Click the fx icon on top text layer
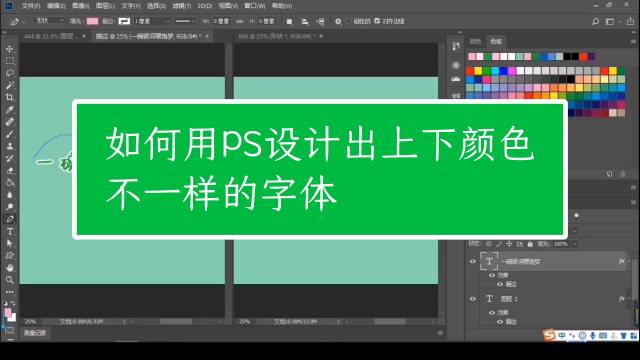The width and height of the screenshot is (640, 360). 621,261
